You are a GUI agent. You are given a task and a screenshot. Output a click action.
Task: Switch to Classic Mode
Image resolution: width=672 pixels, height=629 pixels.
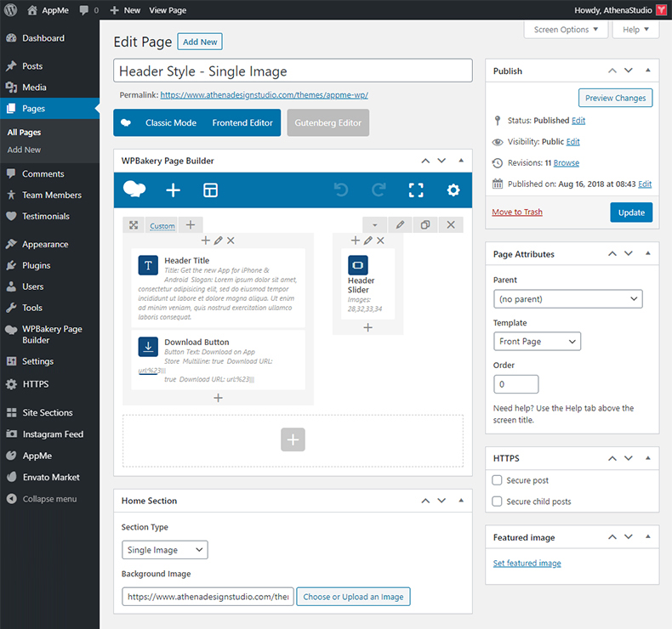pos(171,123)
